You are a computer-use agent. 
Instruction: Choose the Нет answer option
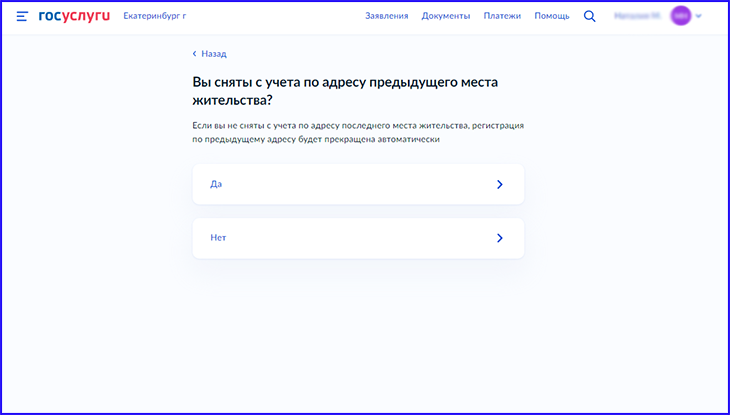click(358, 238)
